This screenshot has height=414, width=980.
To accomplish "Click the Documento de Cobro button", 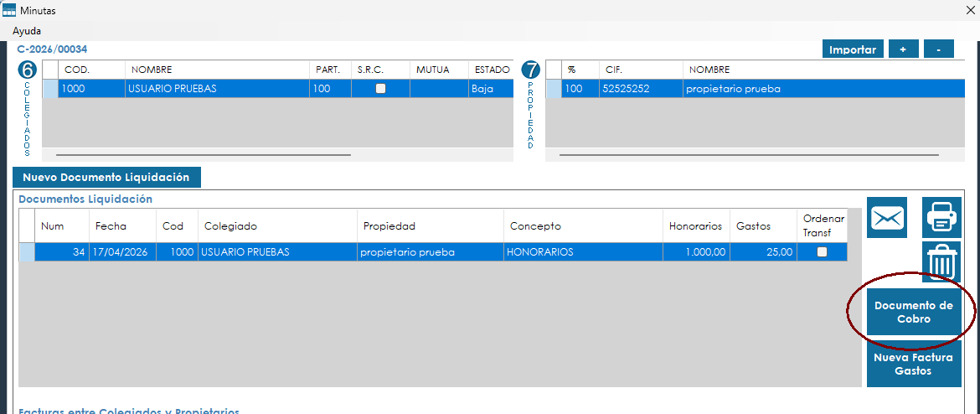I will click(x=914, y=313).
